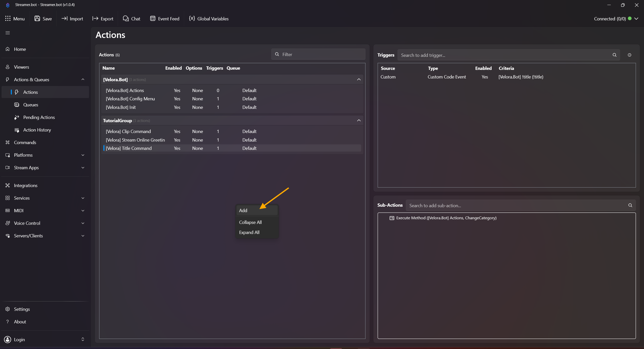Screen dimensions: 644x349
Task: Open the Global Variables panel
Action: point(209,19)
